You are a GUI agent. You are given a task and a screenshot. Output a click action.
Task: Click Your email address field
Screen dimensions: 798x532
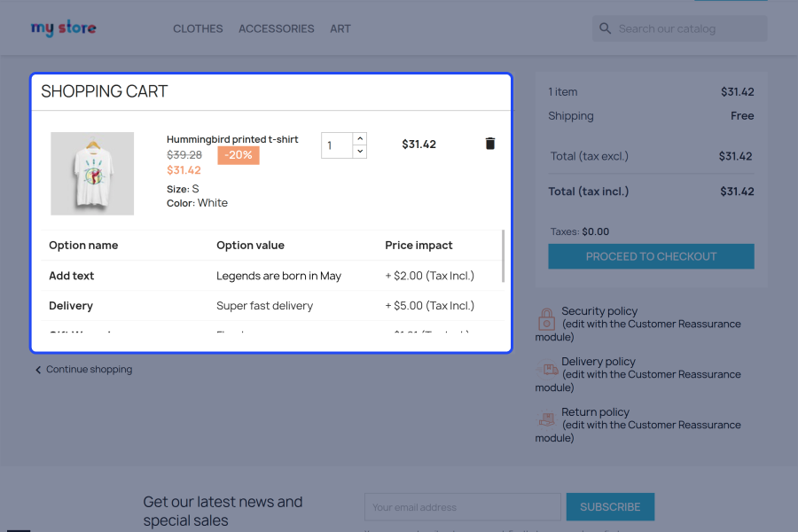coord(463,507)
